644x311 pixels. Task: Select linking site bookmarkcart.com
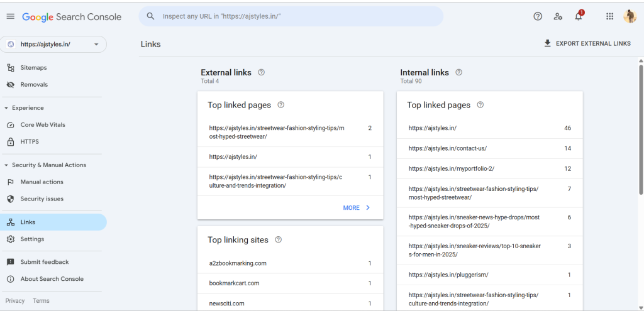(291, 283)
